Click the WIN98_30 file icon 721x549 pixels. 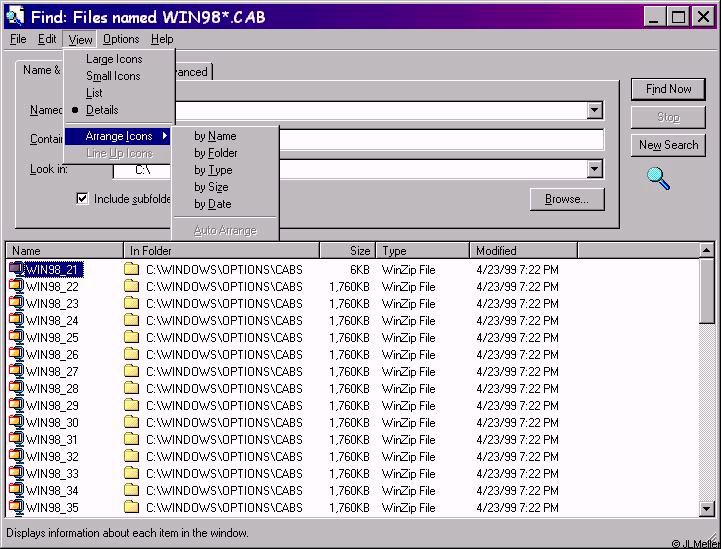click(x=17, y=422)
